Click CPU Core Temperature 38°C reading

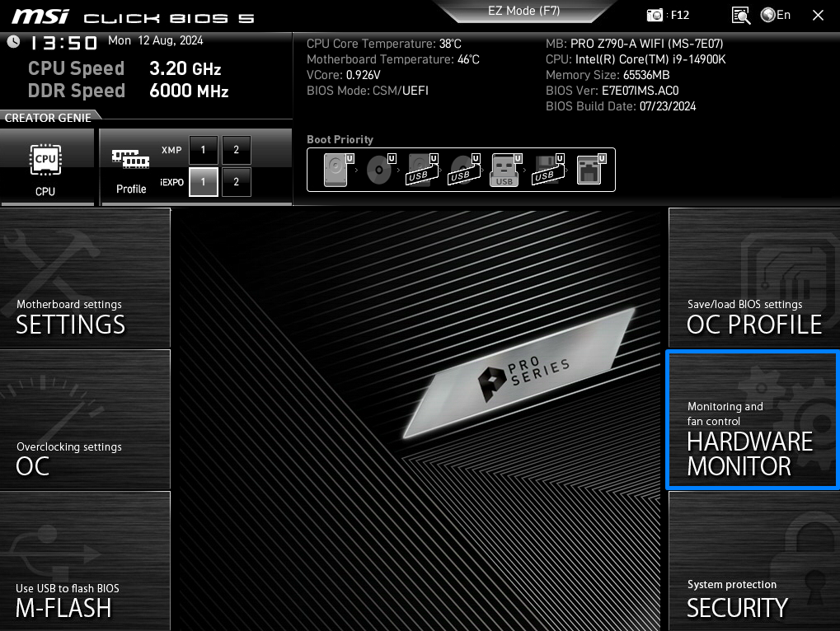click(x=383, y=44)
